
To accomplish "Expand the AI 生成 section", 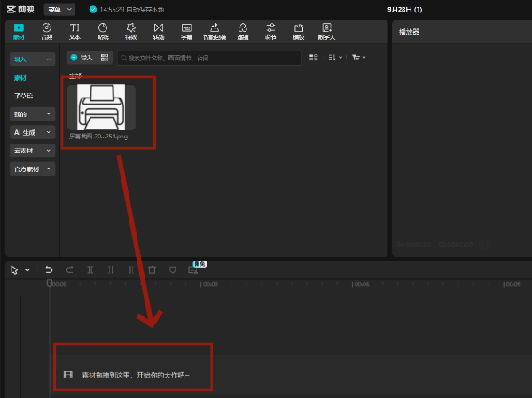I will point(32,132).
